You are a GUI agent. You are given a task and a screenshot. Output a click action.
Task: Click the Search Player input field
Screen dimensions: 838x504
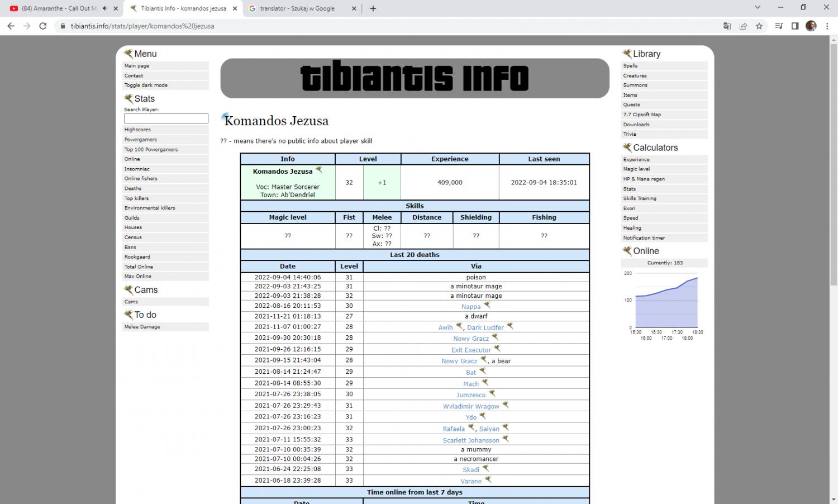(166, 118)
